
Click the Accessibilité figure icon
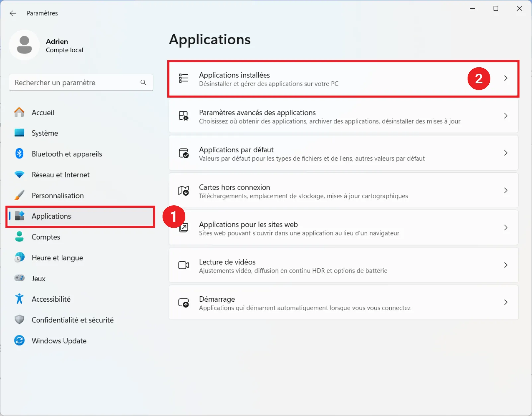19,299
